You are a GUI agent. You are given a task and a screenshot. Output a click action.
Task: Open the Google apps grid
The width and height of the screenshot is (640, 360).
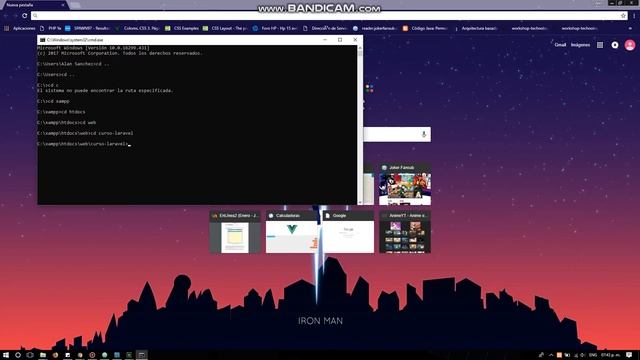click(x=600, y=45)
